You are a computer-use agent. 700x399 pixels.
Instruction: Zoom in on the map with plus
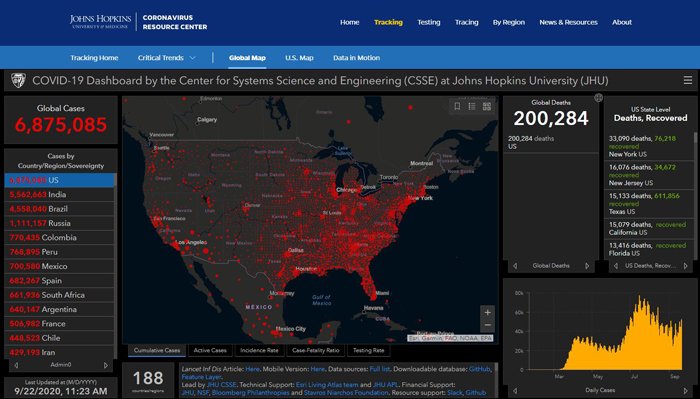coord(488,312)
